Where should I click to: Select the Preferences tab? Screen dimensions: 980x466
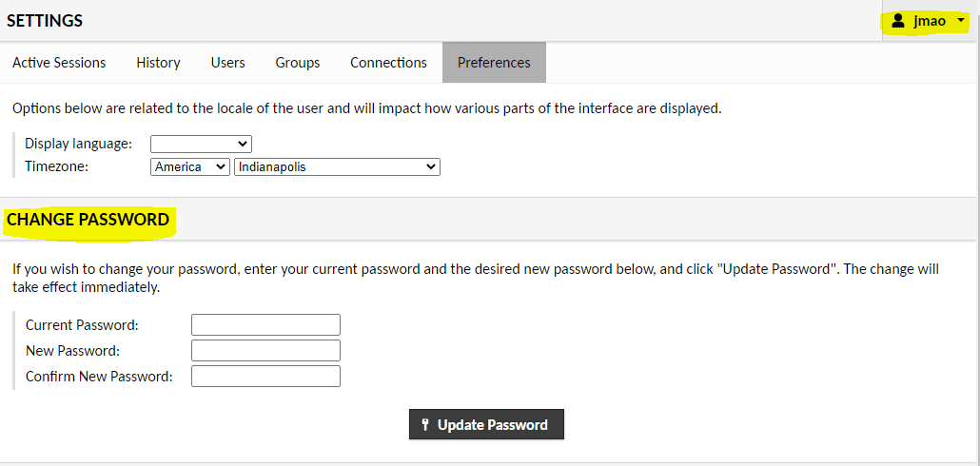494,63
